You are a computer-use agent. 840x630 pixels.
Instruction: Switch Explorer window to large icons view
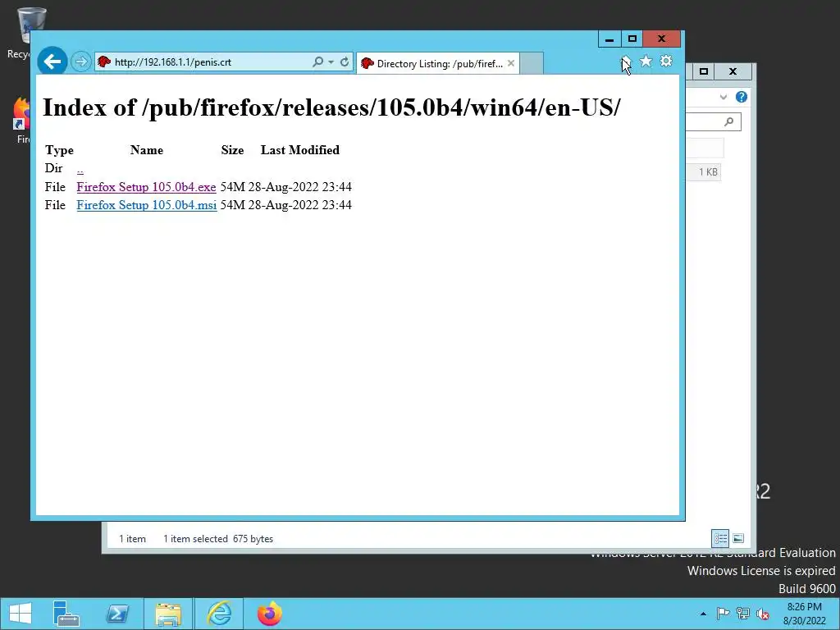[738, 538]
